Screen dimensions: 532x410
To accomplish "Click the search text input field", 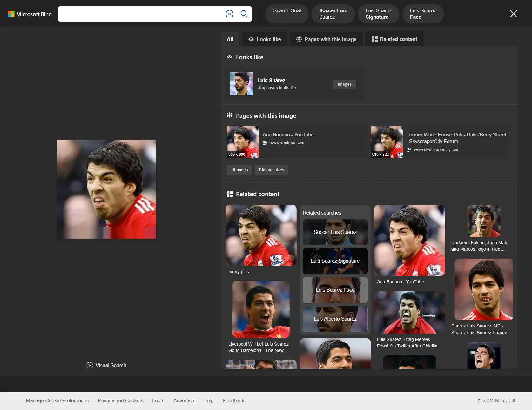I will (140, 14).
